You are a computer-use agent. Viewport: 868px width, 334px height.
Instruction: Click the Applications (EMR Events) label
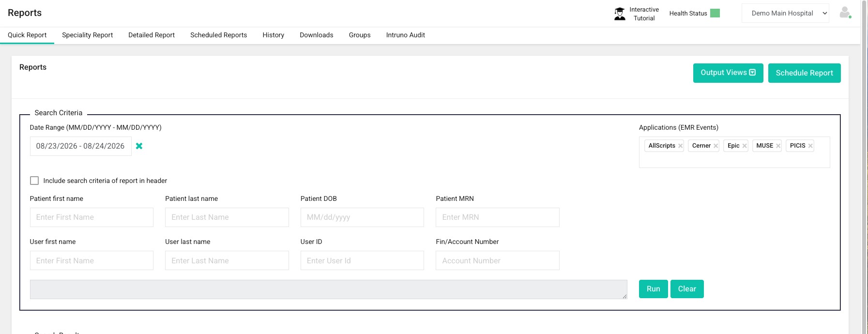click(x=679, y=127)
